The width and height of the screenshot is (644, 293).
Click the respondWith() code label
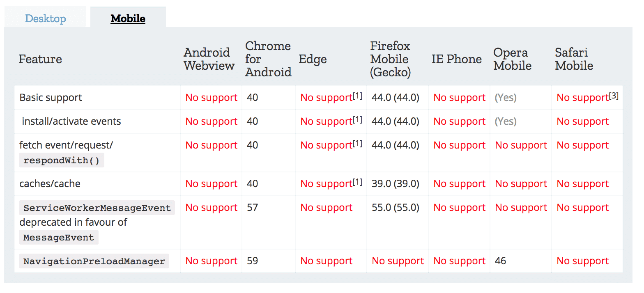point(62,160)
